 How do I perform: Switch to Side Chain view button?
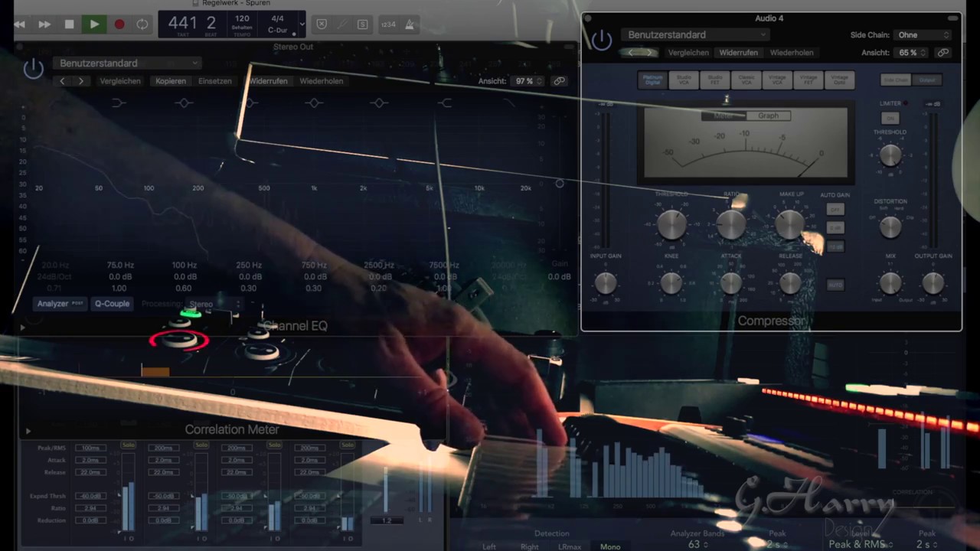[x=896, y=80]
